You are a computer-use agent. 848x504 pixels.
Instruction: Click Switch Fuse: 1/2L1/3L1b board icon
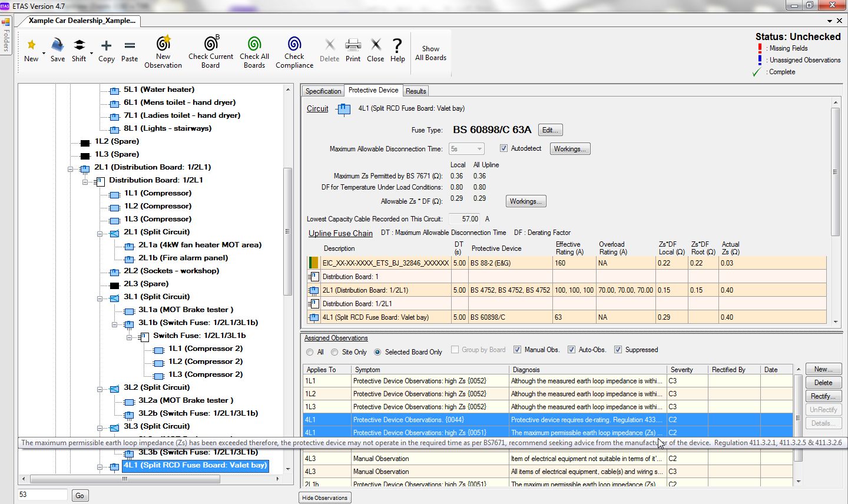tap(144, 336)
